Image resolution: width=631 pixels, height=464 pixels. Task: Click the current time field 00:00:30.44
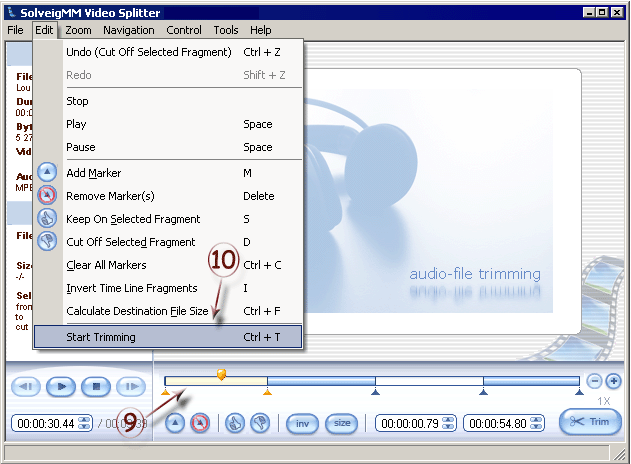pos(46,424)
